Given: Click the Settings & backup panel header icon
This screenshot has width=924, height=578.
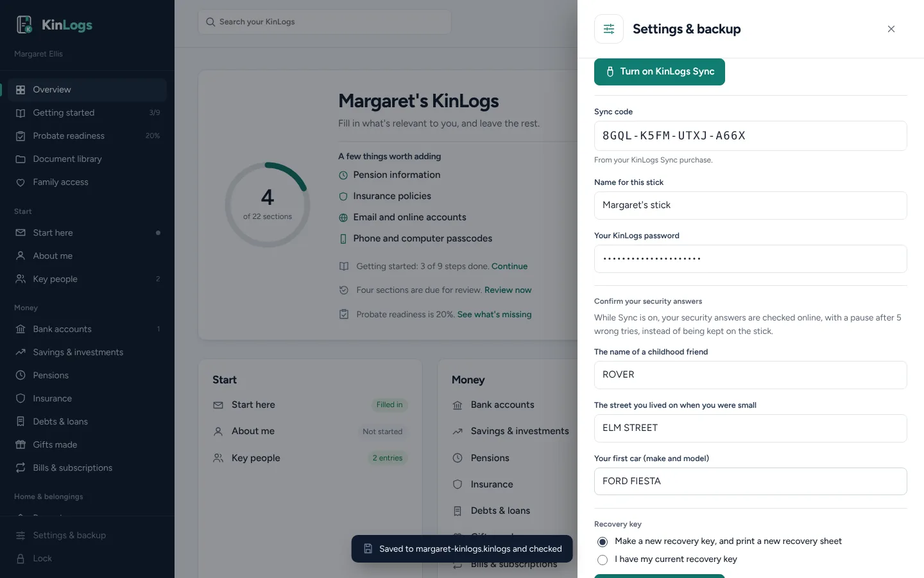Looking at the screenshot, I should tap(609, 29).
